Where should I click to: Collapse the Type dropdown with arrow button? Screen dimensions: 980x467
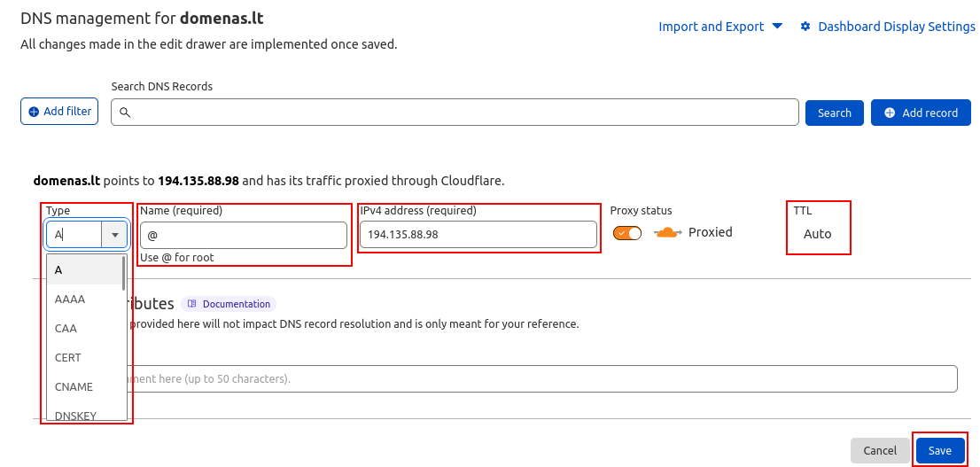tap(115, 235)
